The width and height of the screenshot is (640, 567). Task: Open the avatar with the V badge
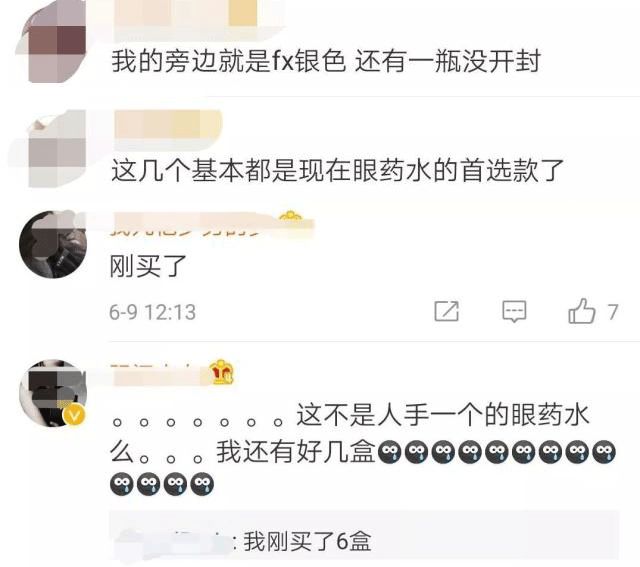[x=53, y=394]
